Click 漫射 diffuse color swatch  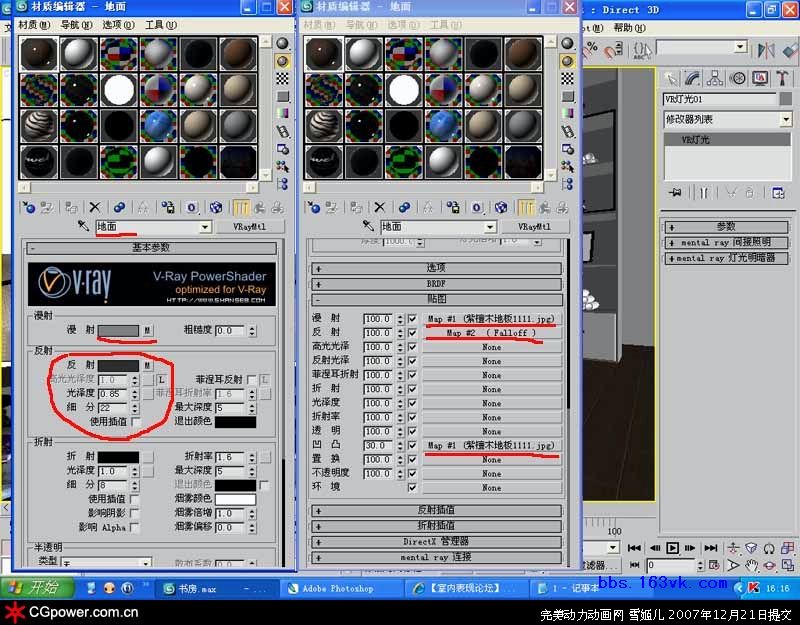point(118,331)
